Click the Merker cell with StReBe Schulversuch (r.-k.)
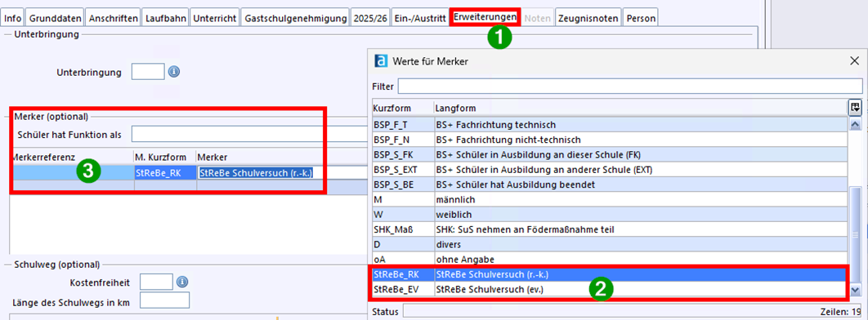The image size is (868, 320). click(282, 173)
